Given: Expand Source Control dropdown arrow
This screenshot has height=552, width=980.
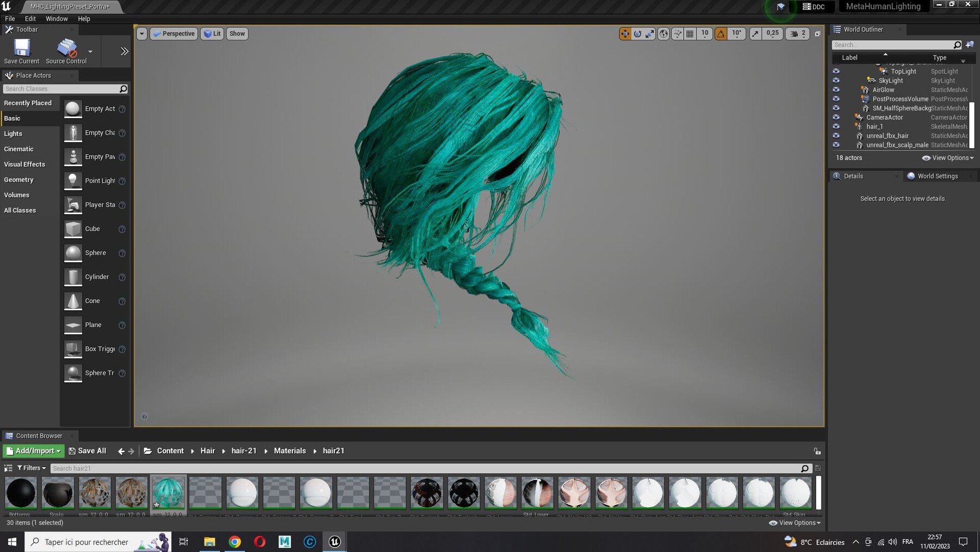Looking at the screenshot, I should coord(90,52).
